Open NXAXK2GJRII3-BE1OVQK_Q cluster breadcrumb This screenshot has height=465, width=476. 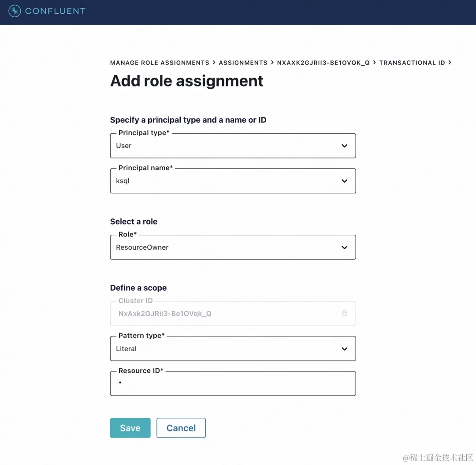click(x=324, y=63)
